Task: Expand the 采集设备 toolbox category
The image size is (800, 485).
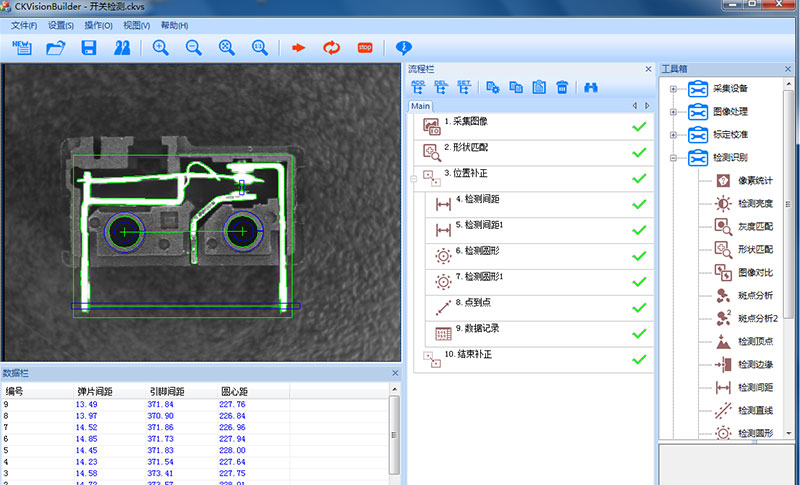Action: tap(674, 89)
